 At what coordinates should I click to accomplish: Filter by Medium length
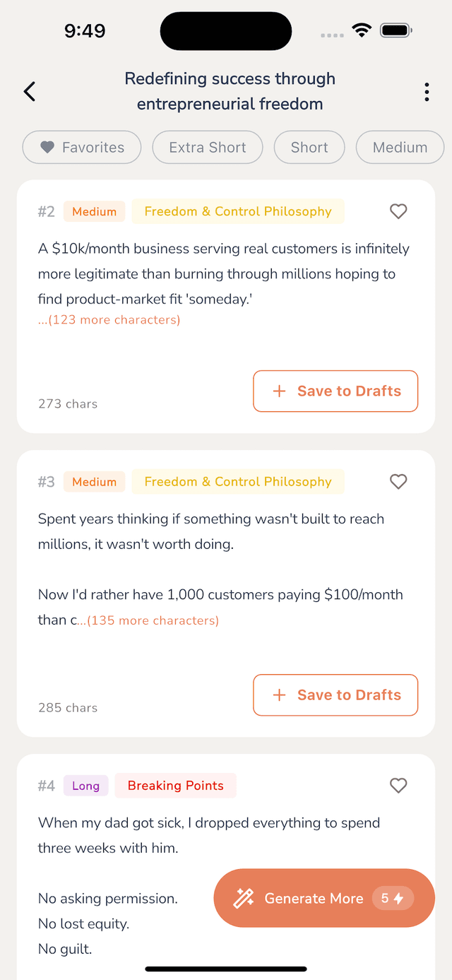[400, 148]
